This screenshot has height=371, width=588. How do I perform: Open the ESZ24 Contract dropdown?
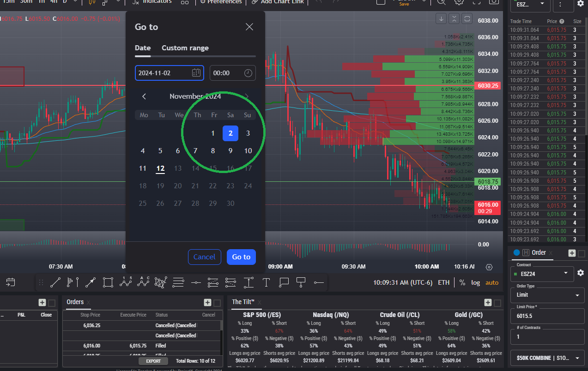coord(541,273)
